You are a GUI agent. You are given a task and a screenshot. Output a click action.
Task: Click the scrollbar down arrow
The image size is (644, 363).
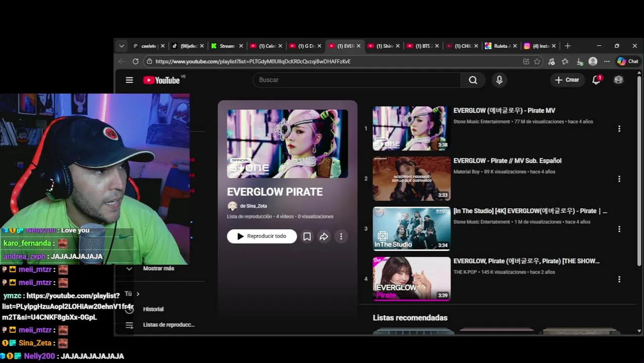click(639, 331)
